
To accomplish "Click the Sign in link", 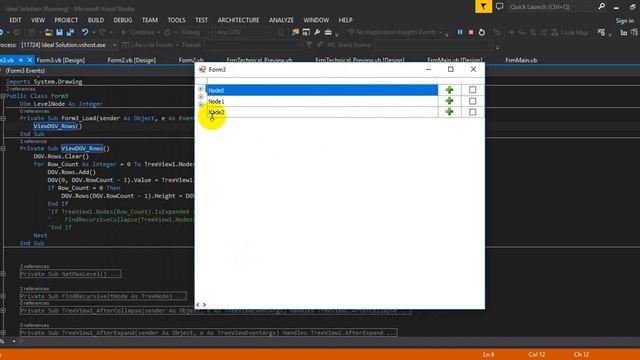I will point(625,20).
